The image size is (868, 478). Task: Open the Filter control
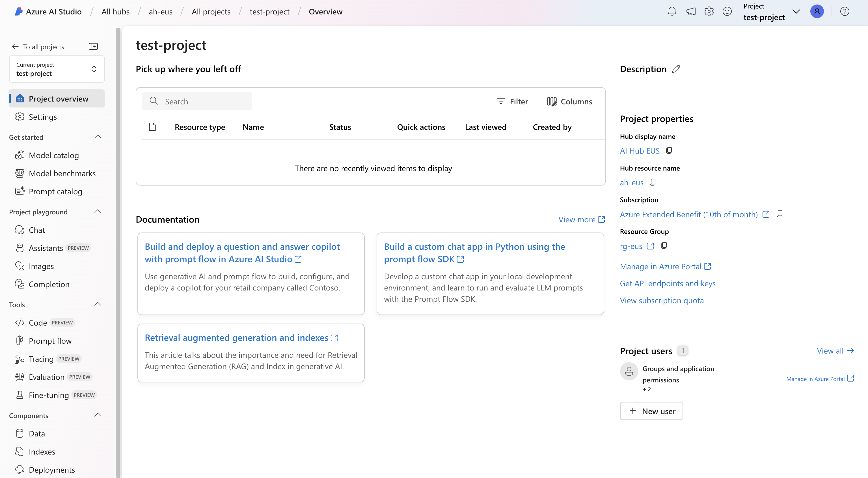513,102
